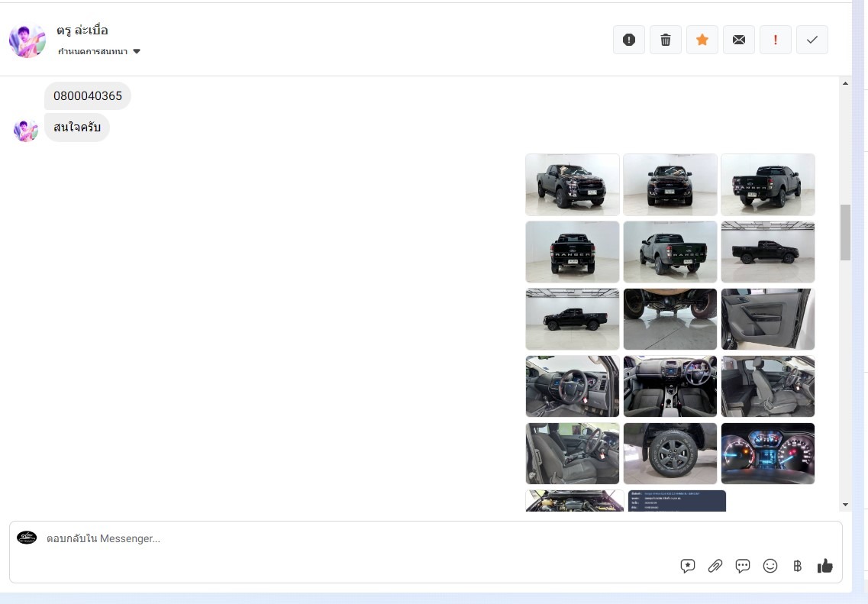Open steering wheel dashboard photo from driver side
Image resolution: width=868 pixels, height=604 pixels.
(x=573, y=386)
